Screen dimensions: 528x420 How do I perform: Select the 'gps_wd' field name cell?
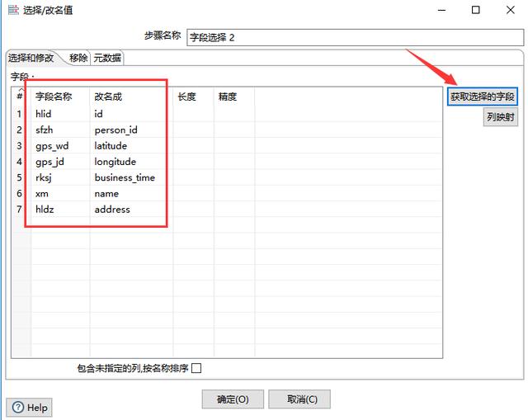[x=60, y=145]
